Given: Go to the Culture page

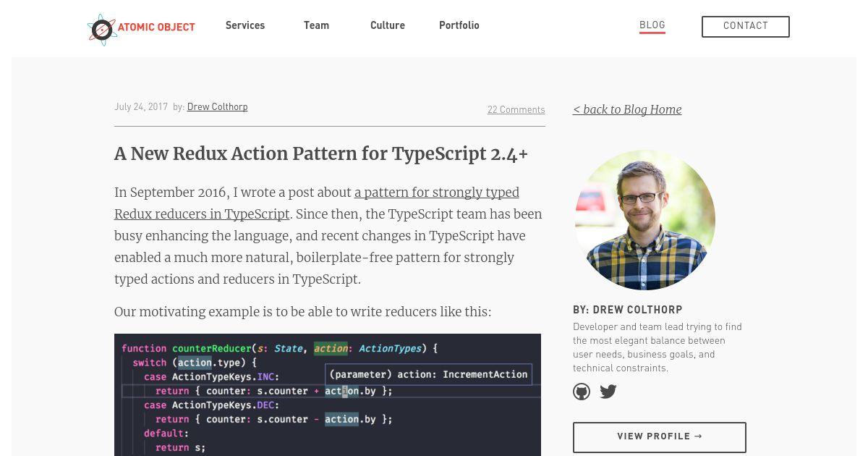Looking at the screenshot, I should click(388, 26).
